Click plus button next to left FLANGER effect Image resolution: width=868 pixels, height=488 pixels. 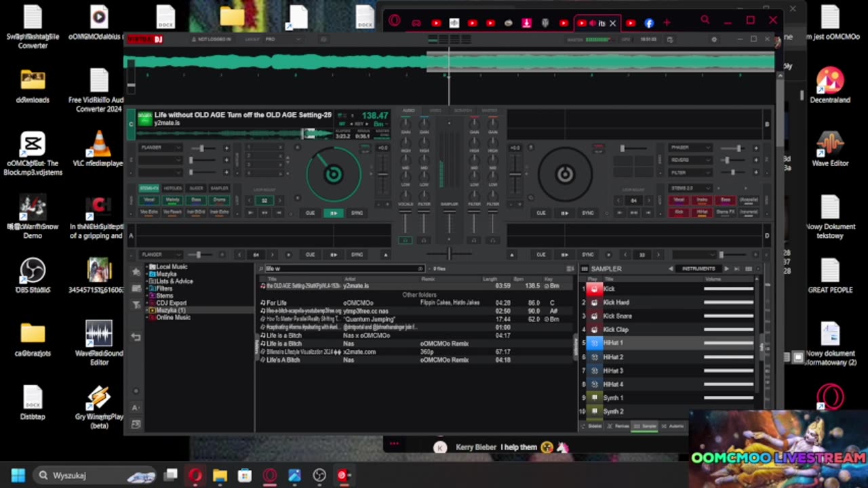[226, 148]
